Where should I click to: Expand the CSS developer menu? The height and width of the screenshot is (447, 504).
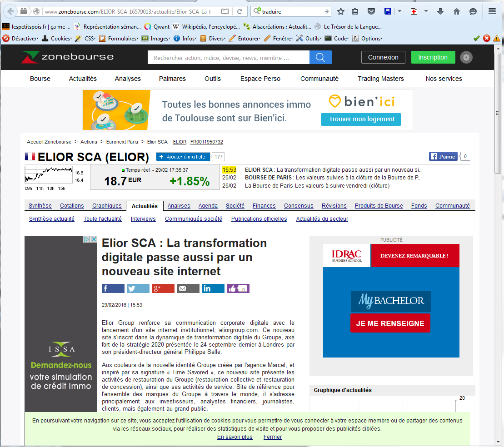[x=85, y=39]
